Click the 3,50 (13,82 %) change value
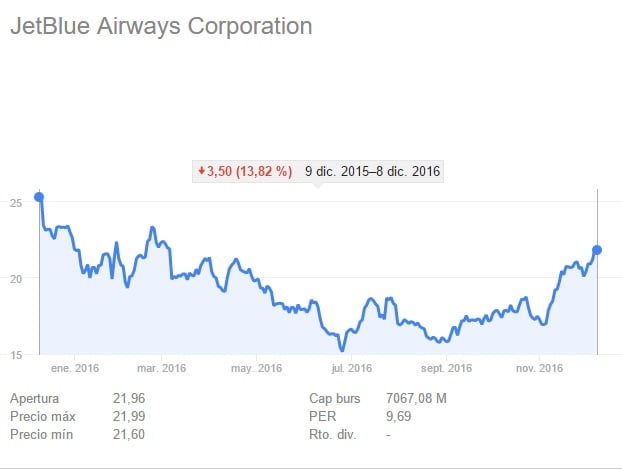Viewport: 622px width, 469px height. pos(249,171)
